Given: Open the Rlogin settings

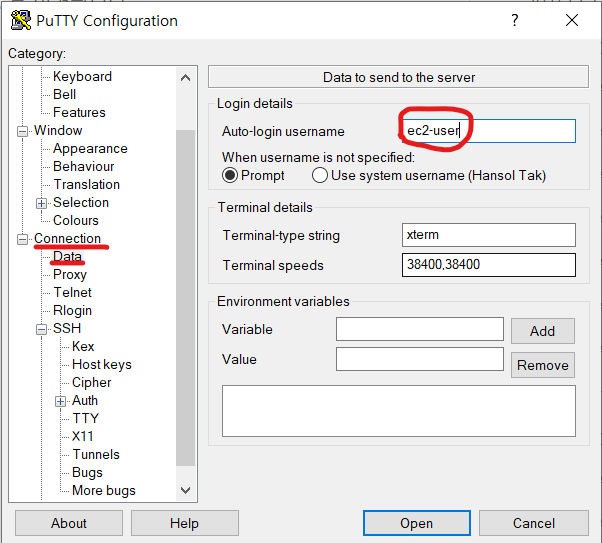Looking at the screenshot, I should (72, 311).
